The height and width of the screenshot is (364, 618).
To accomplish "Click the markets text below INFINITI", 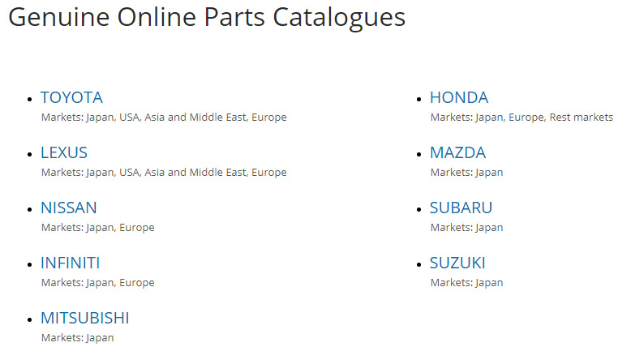I will click(98, 283).
